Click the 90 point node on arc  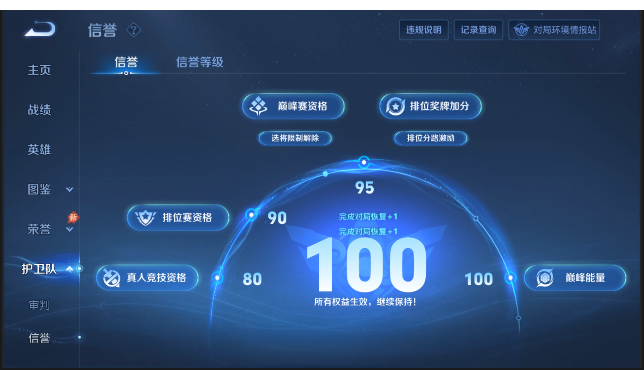(251, 214)
